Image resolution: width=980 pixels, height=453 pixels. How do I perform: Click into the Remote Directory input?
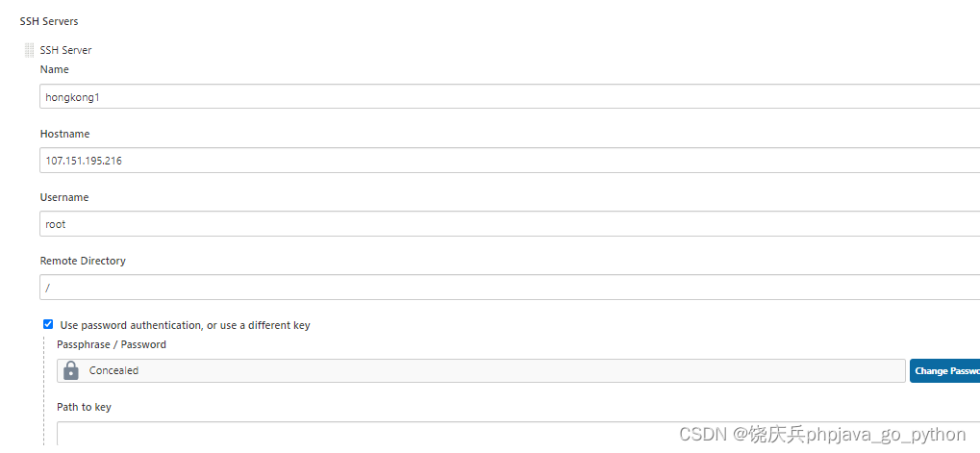[x=510, y=288]
